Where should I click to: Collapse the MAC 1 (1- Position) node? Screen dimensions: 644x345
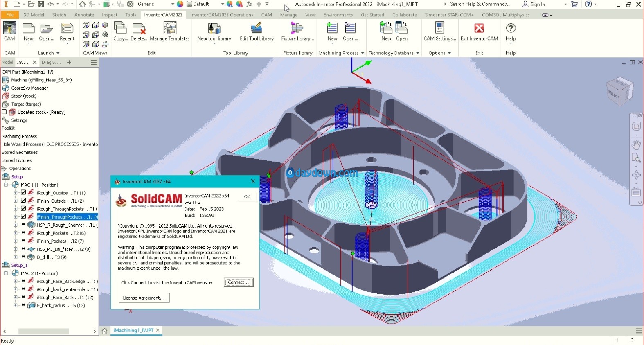(6, 185)
